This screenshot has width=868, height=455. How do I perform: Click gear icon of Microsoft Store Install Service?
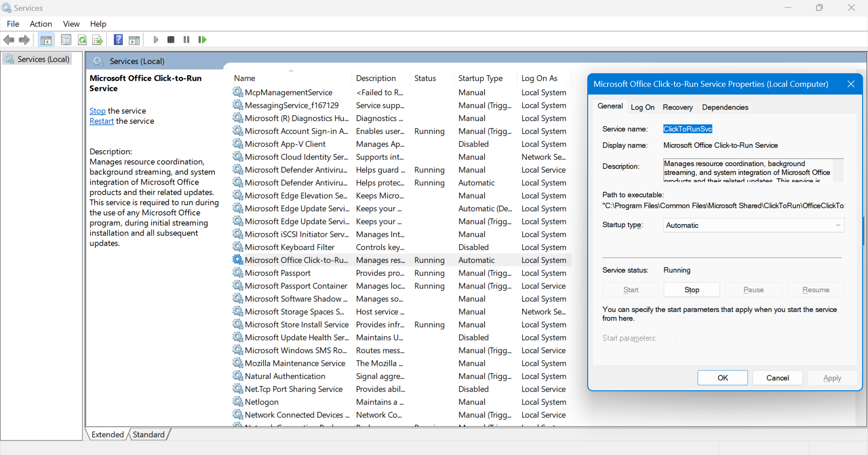[x=238, y=324]
